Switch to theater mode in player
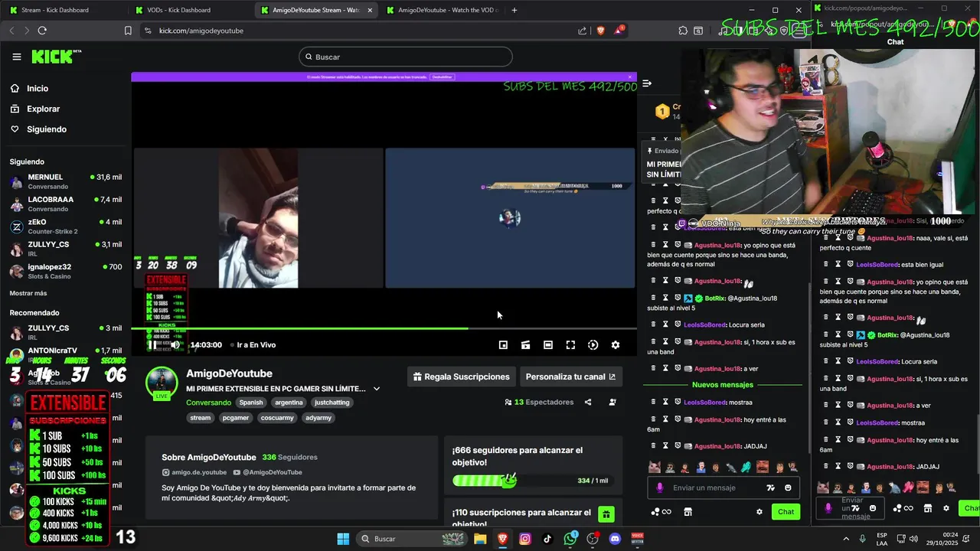Viewport: 980px width, 551px height. tap(548, 345)
